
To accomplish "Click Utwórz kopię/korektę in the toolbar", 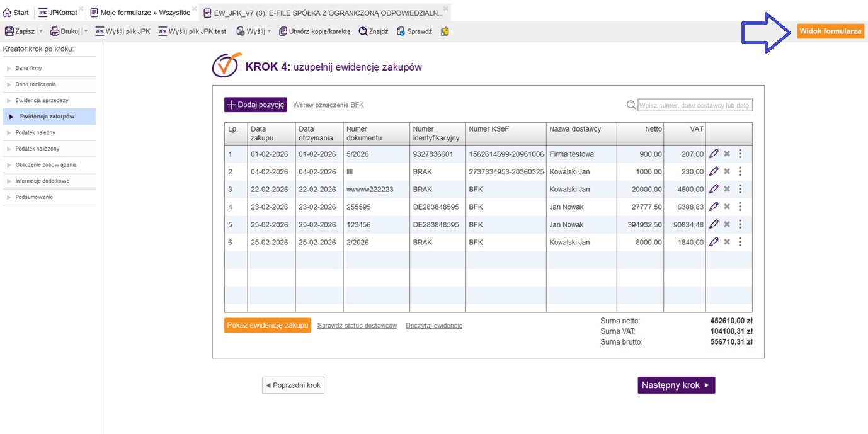I will (314, 31).
